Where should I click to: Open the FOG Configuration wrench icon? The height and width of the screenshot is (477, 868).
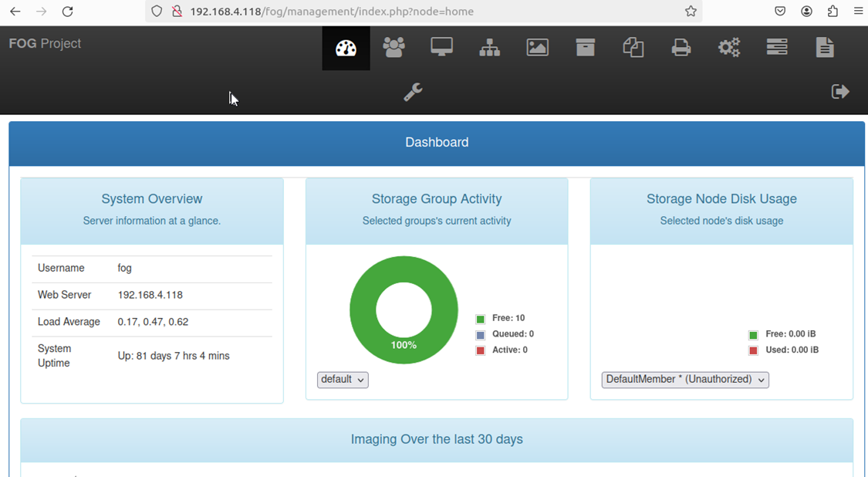click(413, 92)
